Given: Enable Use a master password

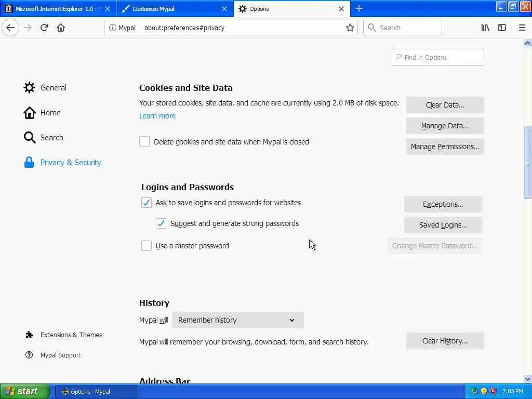Looking at the screenshot, I should 146,246.
